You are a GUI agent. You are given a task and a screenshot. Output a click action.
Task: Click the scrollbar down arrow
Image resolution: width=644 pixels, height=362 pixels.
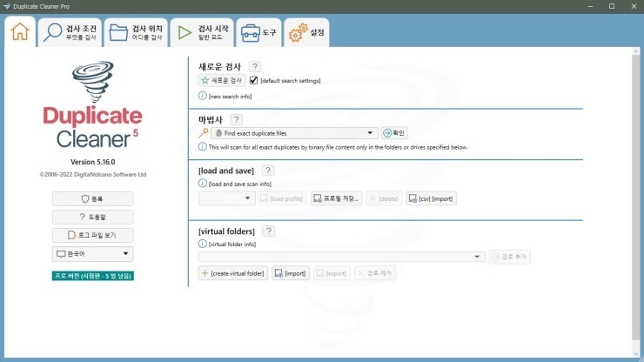(x=636, y=353)
